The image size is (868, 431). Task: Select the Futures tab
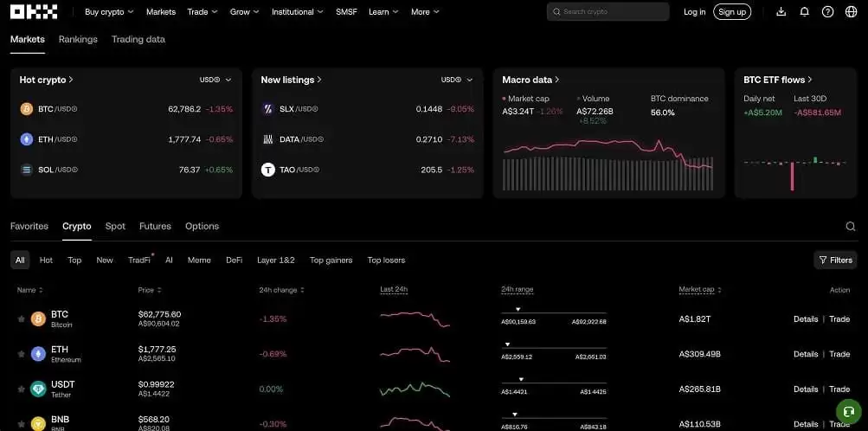(155, 226)
